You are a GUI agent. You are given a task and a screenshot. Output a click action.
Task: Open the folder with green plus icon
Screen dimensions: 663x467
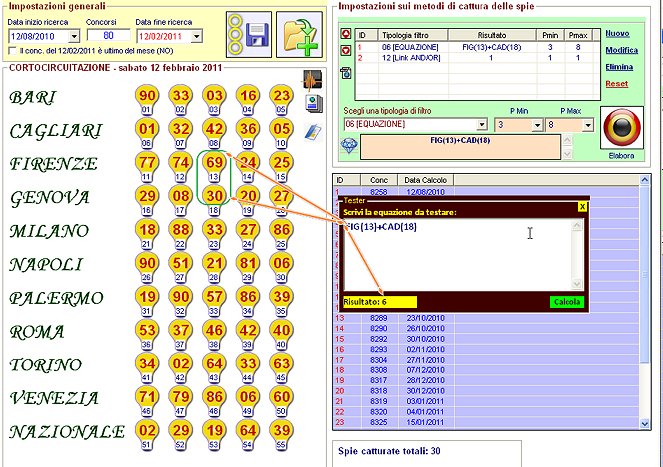click(x=299, y=34)
